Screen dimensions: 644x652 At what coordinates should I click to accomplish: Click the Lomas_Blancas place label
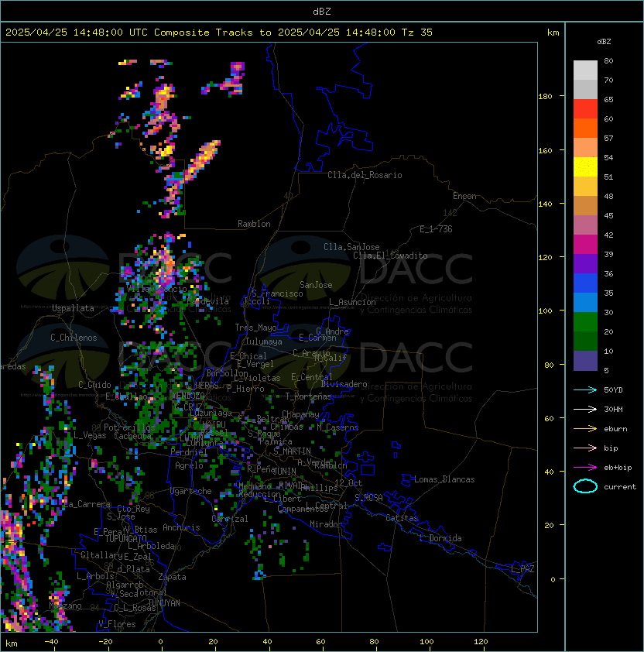(x=444, y=479)
